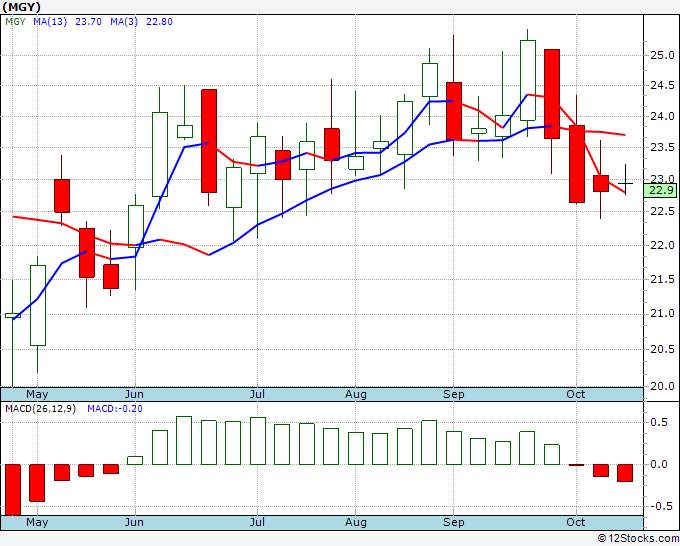This screenshot has width=680, height=546.
Task: Click the 24.0 price axis label
Action: click(x=662, y=116)
